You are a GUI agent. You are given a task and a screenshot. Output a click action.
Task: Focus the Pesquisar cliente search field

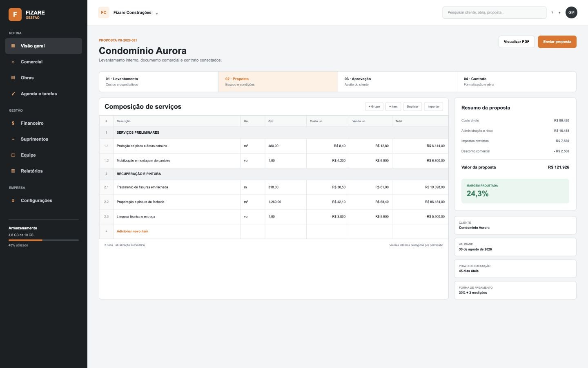click(x=494, y=13)
